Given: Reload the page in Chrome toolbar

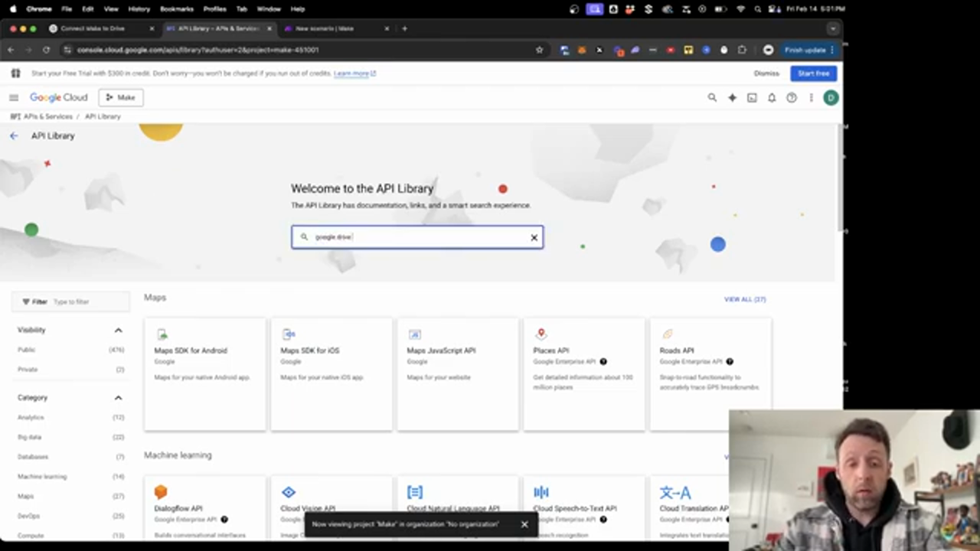Looking at the screenshot, I should click(x=46, y=50).
